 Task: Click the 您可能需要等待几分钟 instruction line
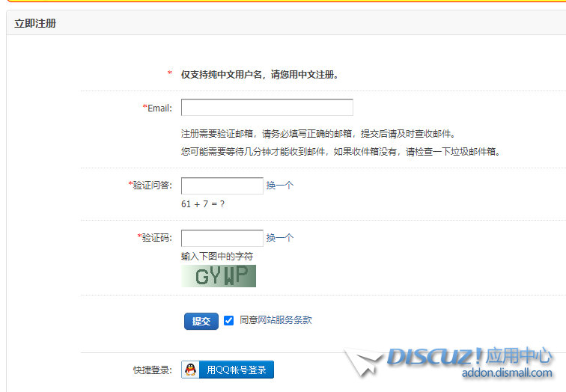pyautogui.click(x=341, y=151)
